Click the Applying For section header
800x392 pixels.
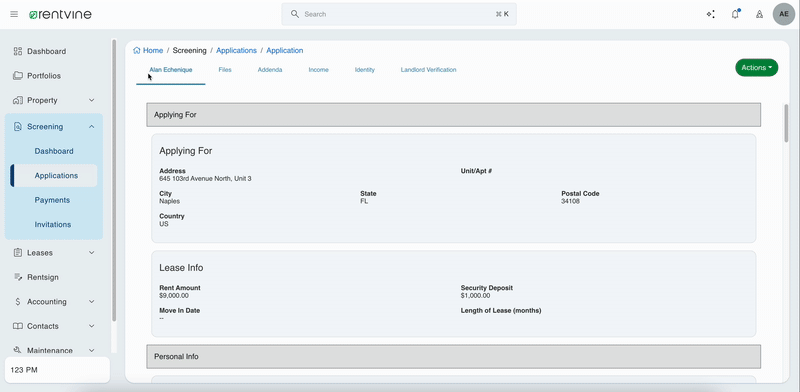(454, 115)
